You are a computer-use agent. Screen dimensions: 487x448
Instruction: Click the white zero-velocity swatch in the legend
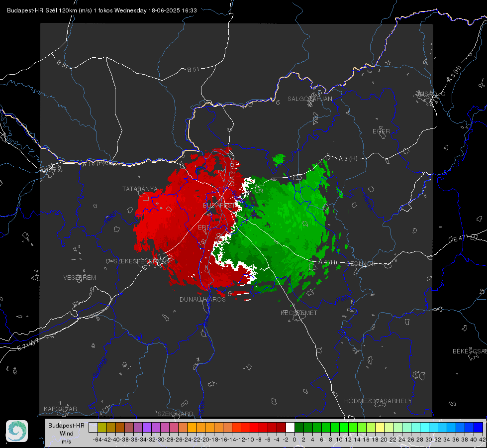click(x=290, y=427)
